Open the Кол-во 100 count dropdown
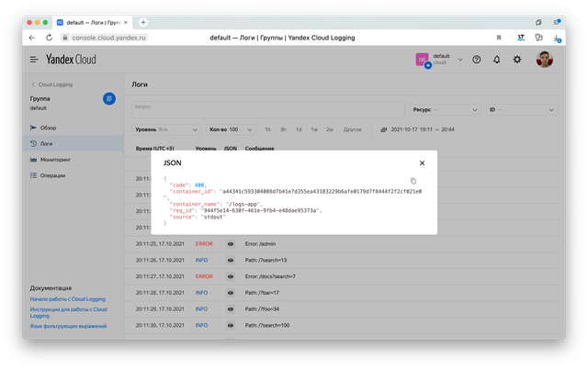Screen dimensions: 588x369 231,129
